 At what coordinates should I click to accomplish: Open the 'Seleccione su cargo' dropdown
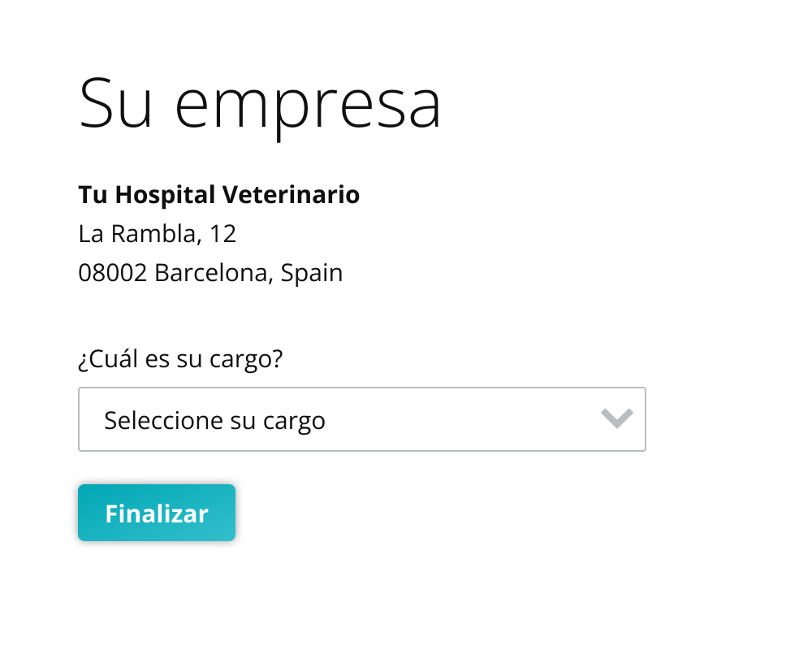362,419
